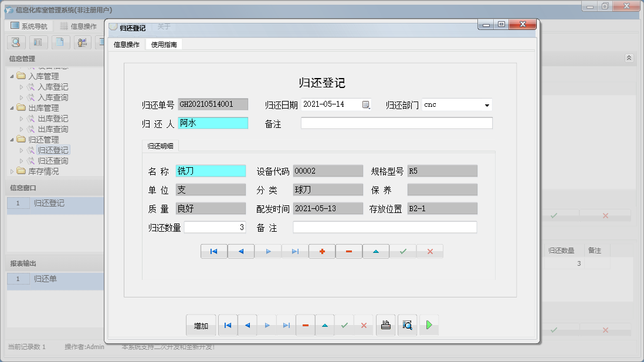The image size is (644, 362).
Task: Jump to first record using the navigation icon
Action: (x=213, y=251)
